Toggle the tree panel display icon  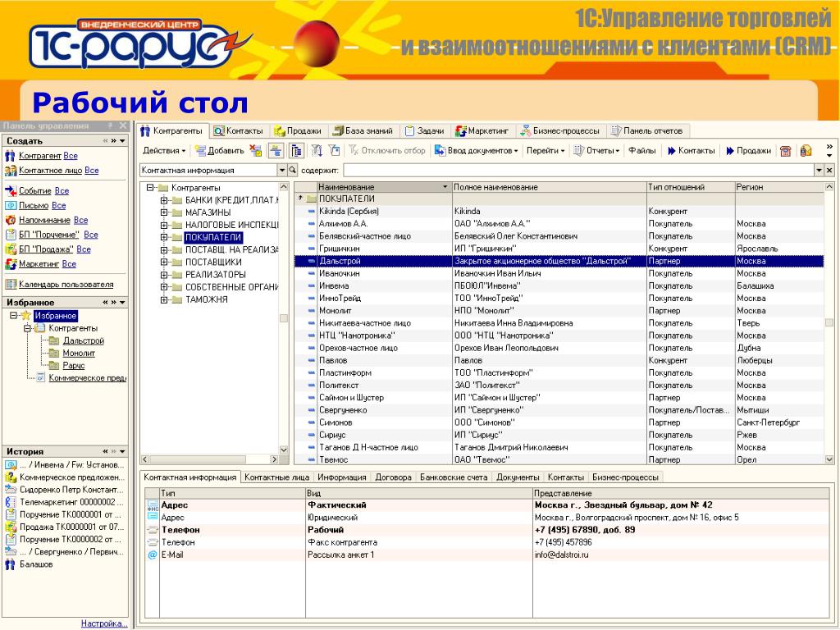[296, 151]
